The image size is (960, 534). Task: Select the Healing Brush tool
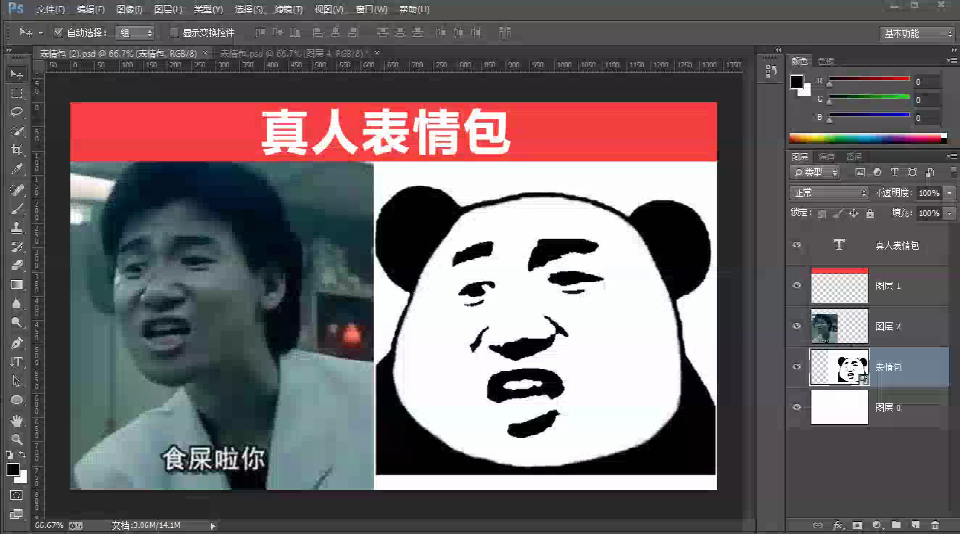pyautogui.click(x=17, y=190)
